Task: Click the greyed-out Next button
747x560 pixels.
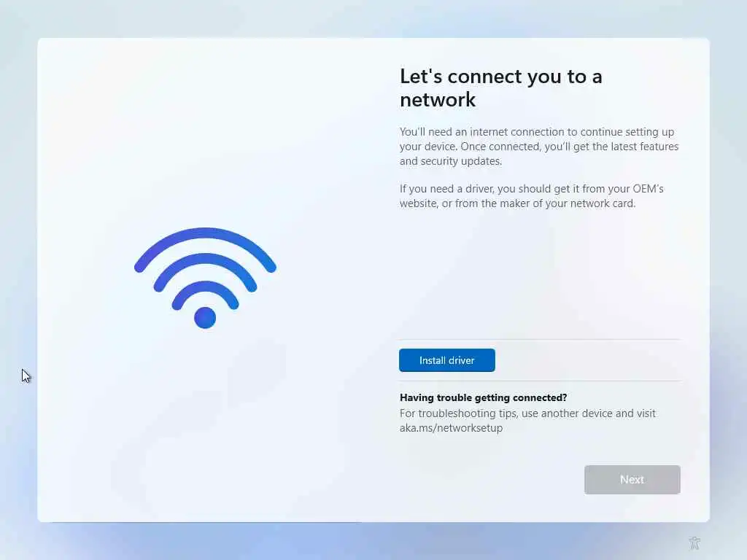Action: [x=632, y=480]
